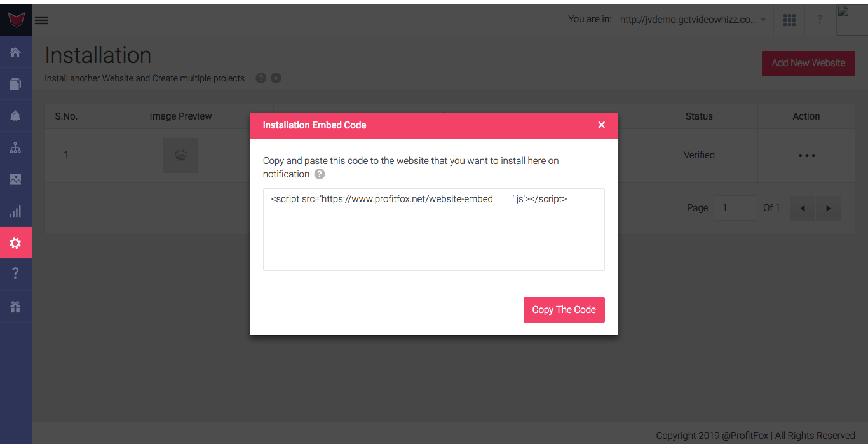Open the Home sidebar icon
868x444 pixels.
click(x=15, y=53)
